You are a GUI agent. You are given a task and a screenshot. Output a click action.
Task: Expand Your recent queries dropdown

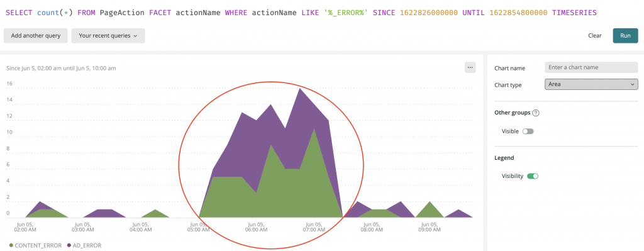(108, 36)
